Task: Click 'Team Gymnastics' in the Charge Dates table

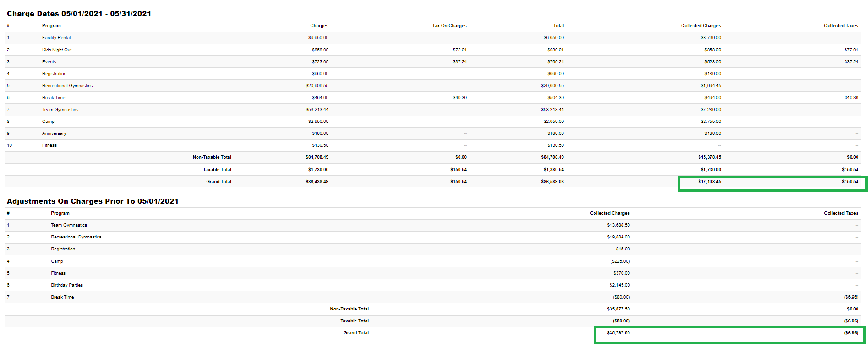Action: [x=60, y=110]
